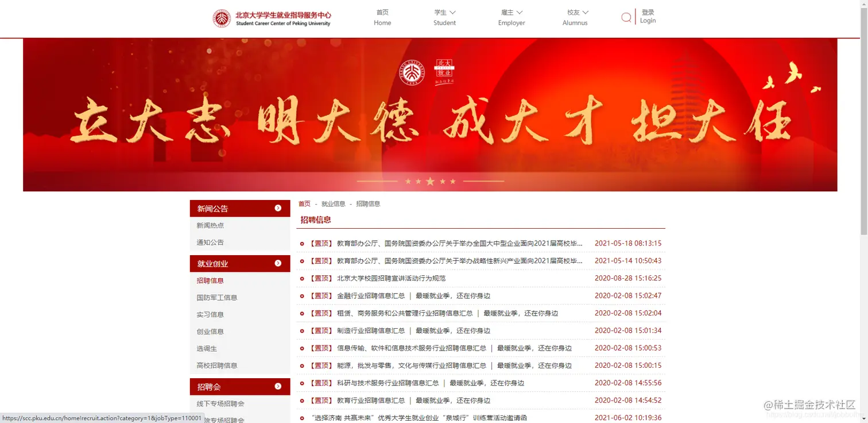Select 首页 Home in the top navigation
This screenshot has width=868, height=423.
tap(382, 17)
